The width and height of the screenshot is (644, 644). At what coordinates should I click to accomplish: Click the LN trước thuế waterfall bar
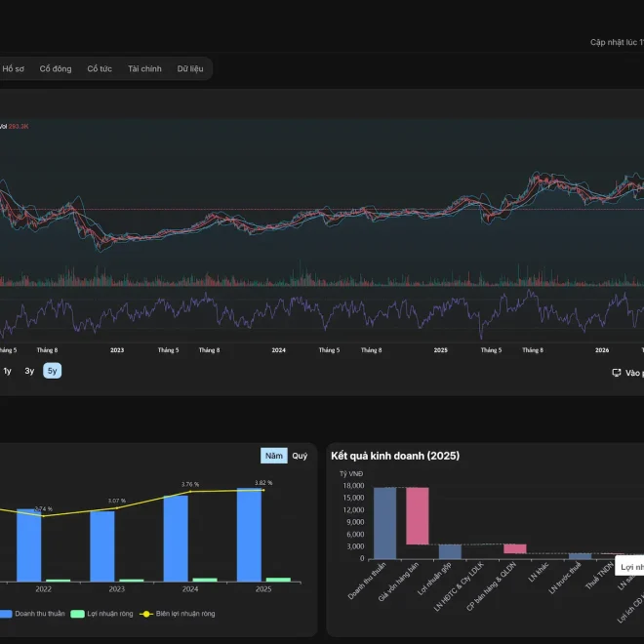click(x=580, y=556)
